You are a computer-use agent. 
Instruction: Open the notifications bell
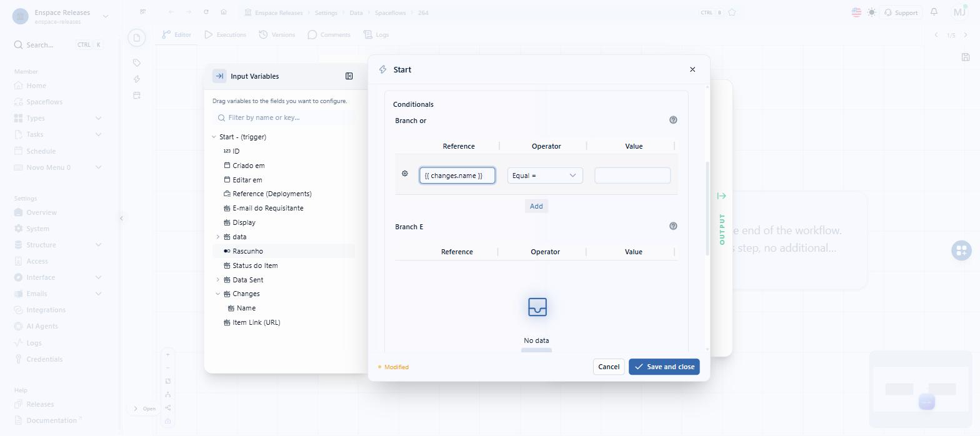pyautogui.click(x=934, y=12)
